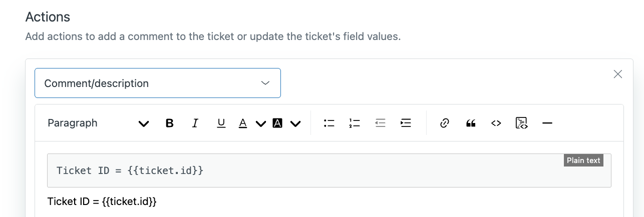Open the Comment/description action dropdown
Viewport: 644px width, 217px height.
[158, 83]
